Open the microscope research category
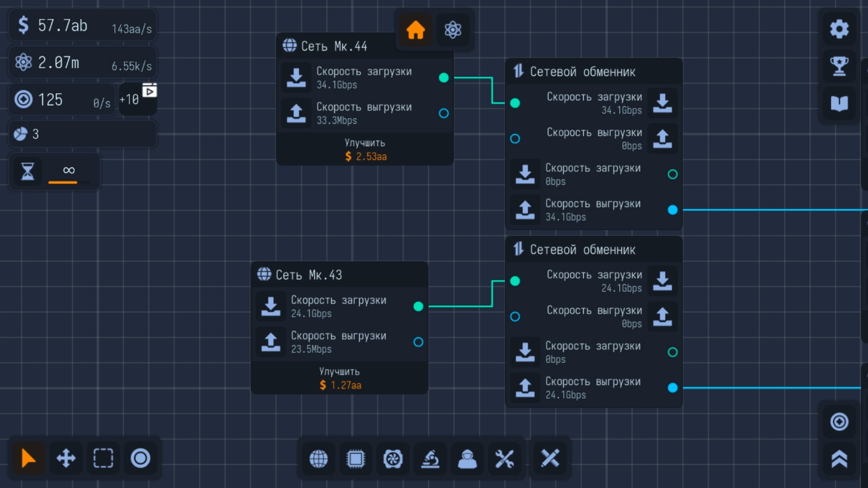Screen dimensions: 868x488 (x=430, y=459)
